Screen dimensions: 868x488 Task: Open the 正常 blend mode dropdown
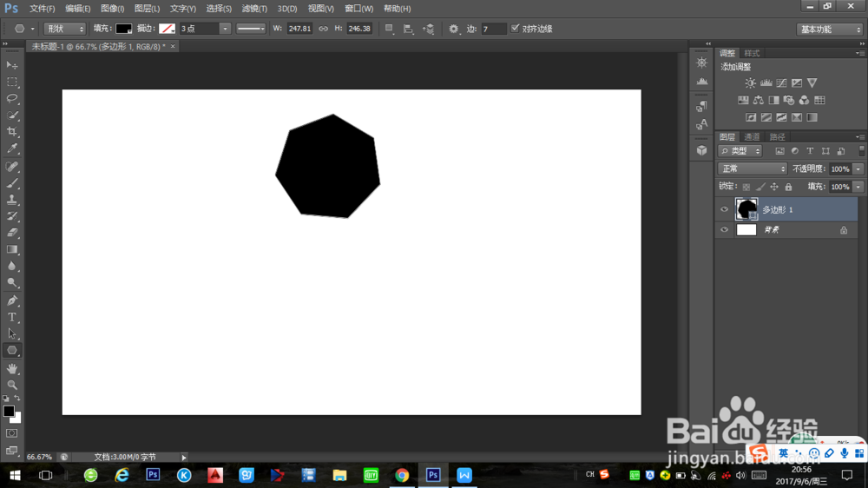coord(753,169)
